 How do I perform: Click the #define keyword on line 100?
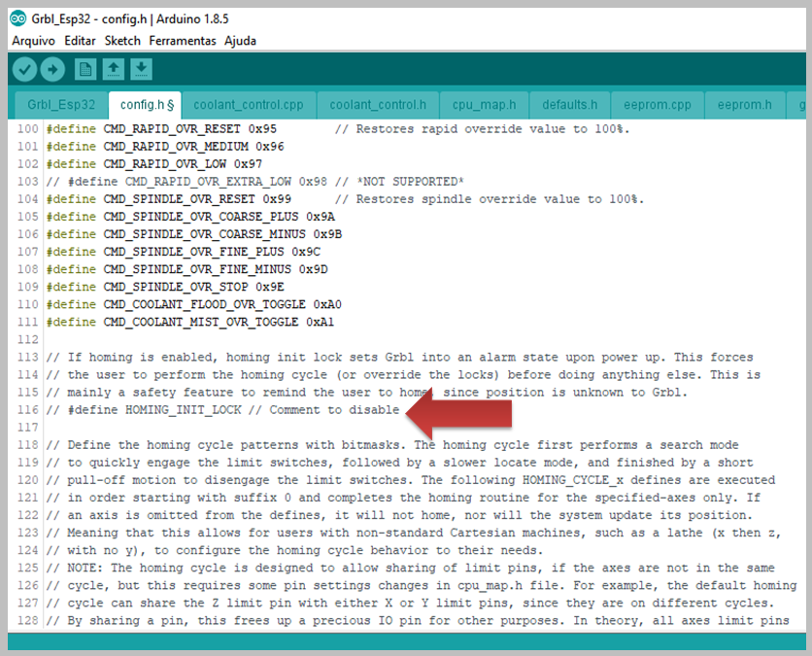click(71, 129)
